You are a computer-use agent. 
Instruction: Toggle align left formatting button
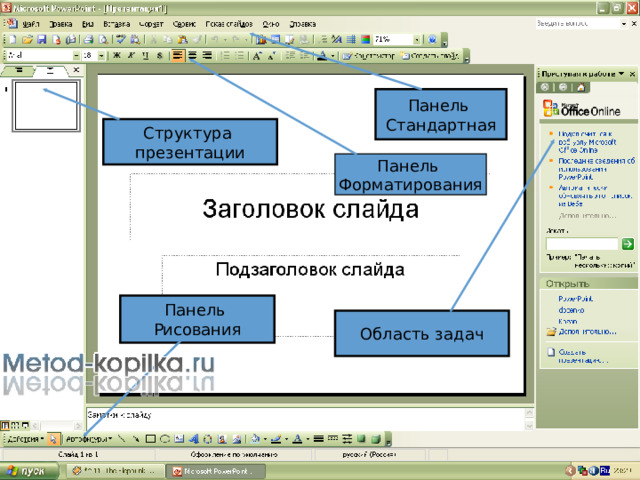pyautogui.click(x=178, y=56)
